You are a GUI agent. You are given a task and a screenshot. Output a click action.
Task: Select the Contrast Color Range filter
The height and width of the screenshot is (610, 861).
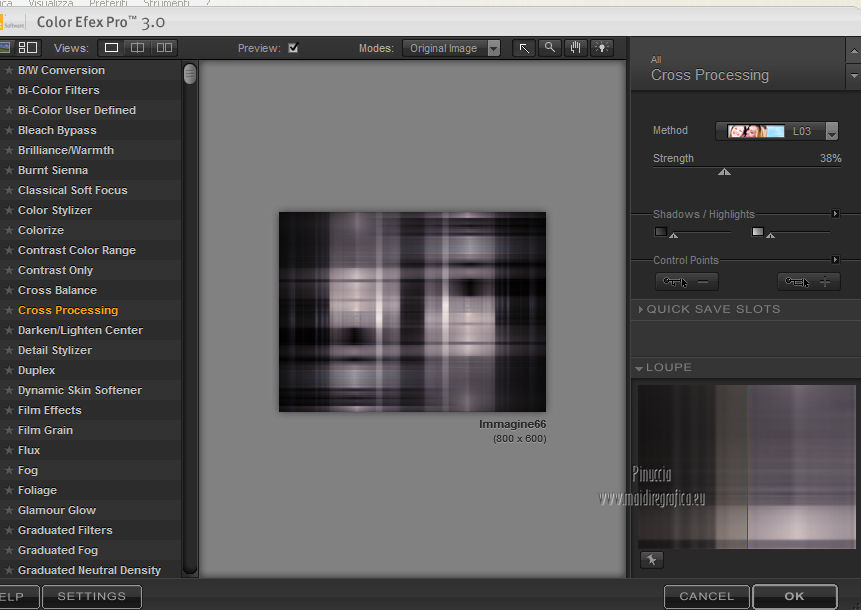pos(77,250)
